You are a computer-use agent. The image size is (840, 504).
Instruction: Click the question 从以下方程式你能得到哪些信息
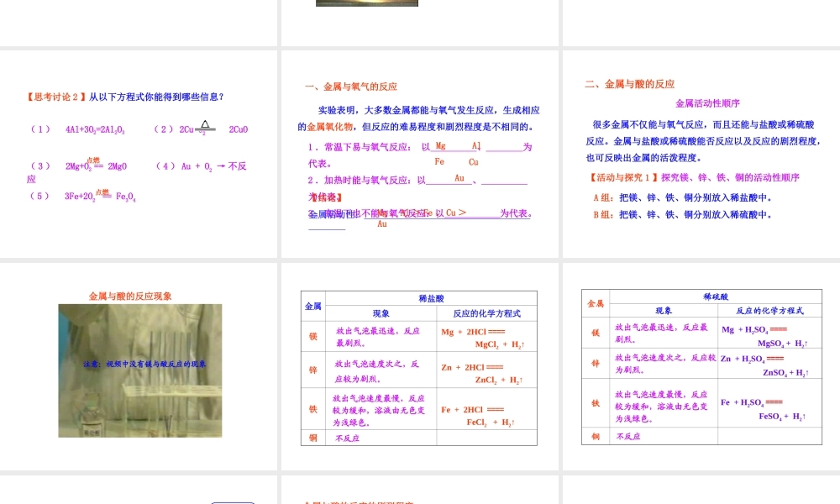pos(156,97)
